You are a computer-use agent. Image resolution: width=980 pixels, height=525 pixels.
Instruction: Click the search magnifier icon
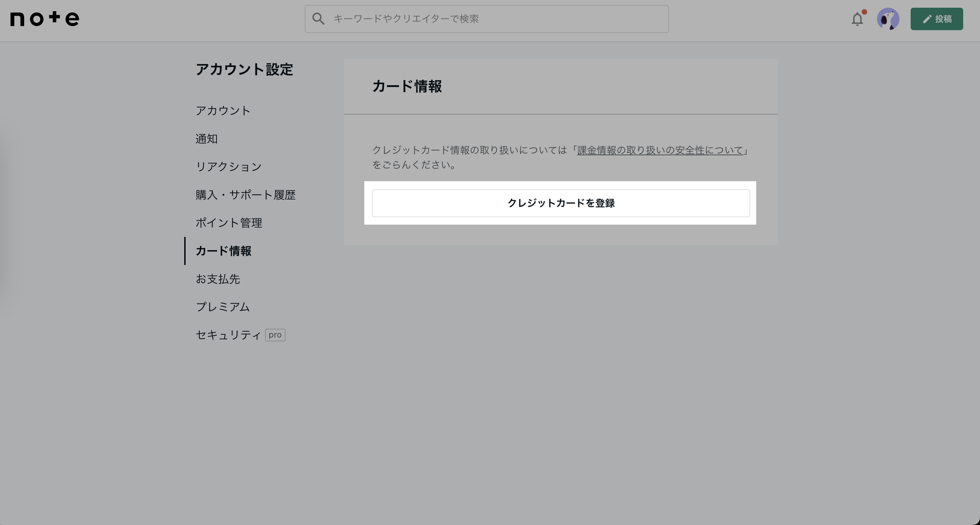click(x=318, y=19)
